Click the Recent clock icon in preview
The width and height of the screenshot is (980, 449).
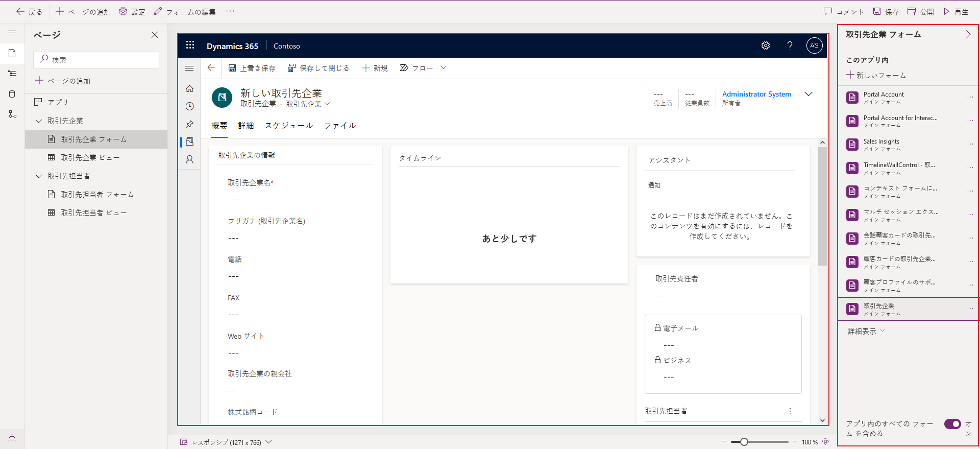tap(189, 106)
